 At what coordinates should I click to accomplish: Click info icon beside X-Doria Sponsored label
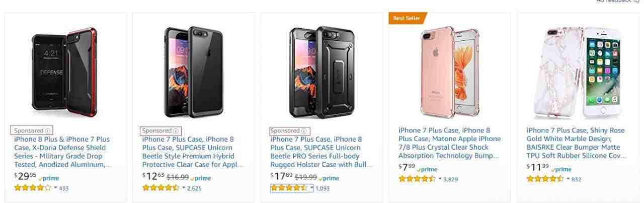pos(48,131)
